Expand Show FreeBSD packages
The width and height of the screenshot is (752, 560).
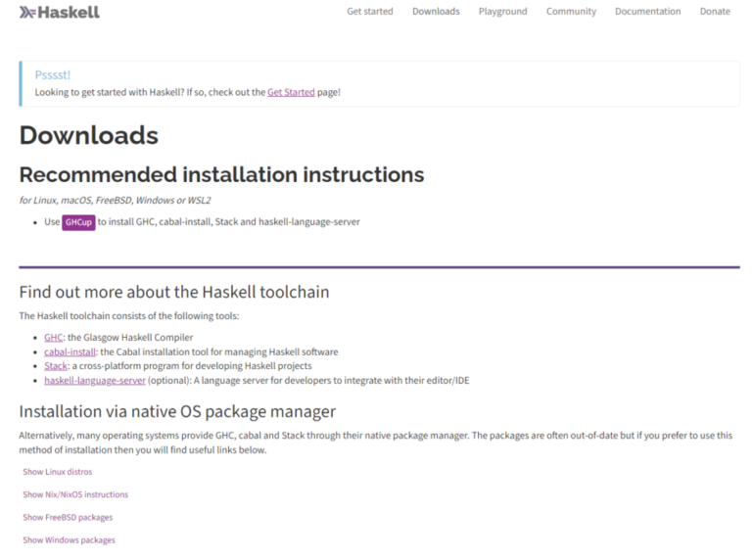tap(68, 517)
